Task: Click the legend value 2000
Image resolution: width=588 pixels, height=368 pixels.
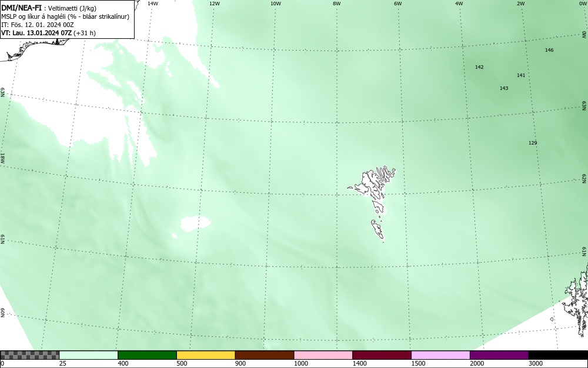Action: [477, 363]
